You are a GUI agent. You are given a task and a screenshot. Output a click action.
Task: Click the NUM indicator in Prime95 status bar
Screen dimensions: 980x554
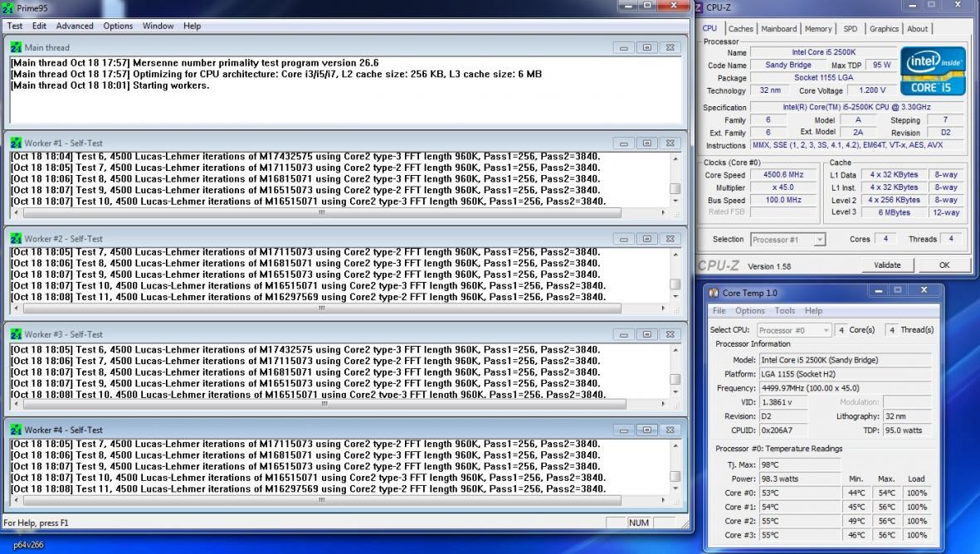639,522
